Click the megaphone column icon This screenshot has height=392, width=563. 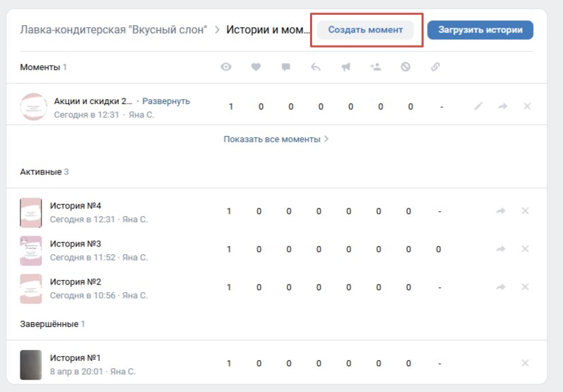pyautogui.click(x=346, y=67)
